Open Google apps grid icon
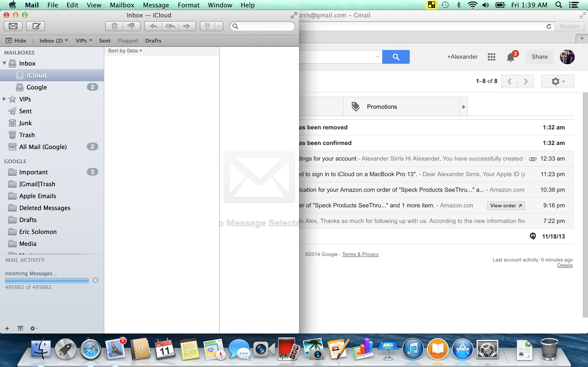Screen dimensions: 588x367 pyautogui.click(x=491, y=57)
